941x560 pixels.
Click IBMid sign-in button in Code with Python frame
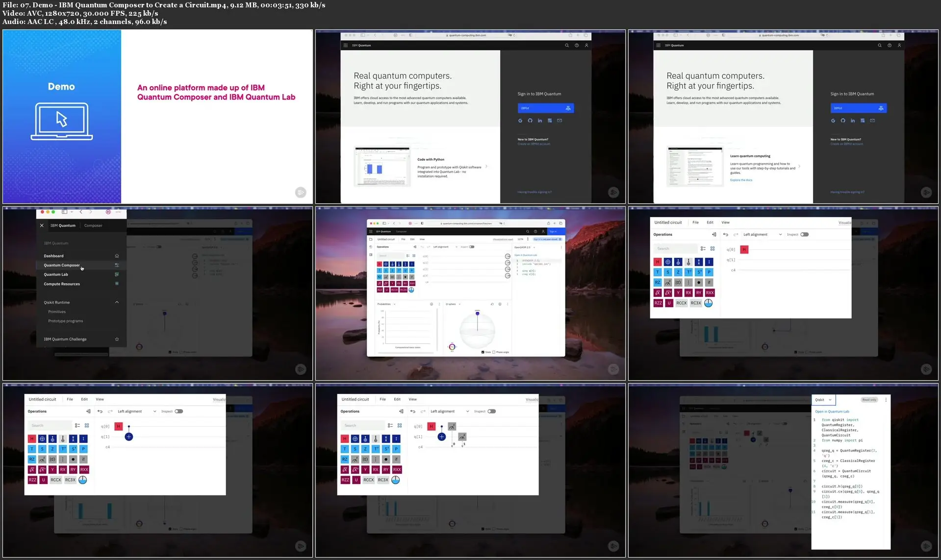[546, 108]
